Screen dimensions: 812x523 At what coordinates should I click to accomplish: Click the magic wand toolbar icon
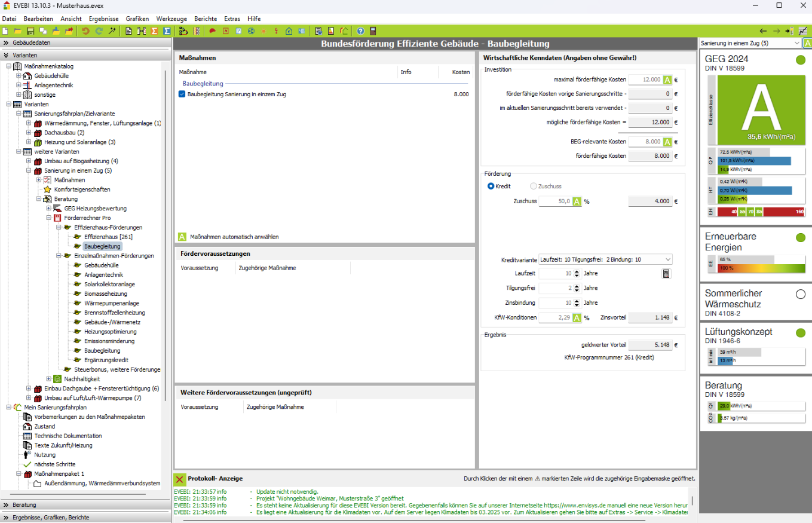tap(112, 31)
